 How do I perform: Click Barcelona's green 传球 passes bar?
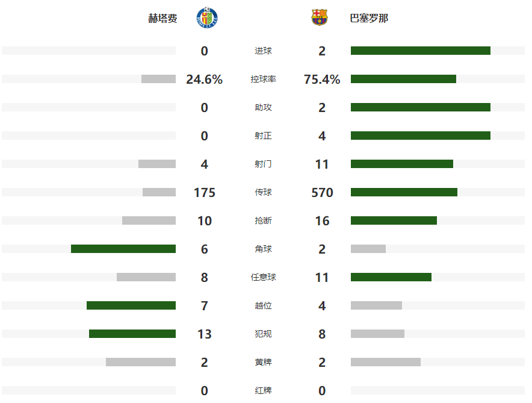point(404,192)
